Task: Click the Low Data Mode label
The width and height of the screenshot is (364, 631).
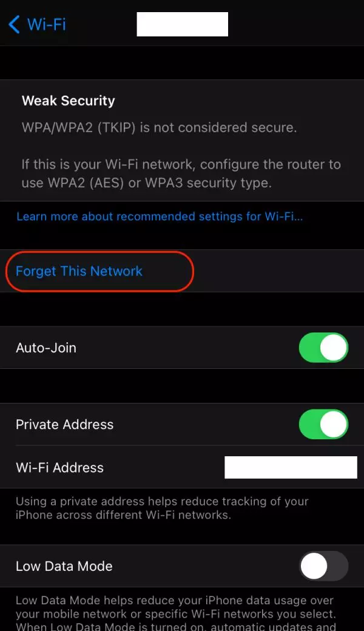Action: point(64,566)
